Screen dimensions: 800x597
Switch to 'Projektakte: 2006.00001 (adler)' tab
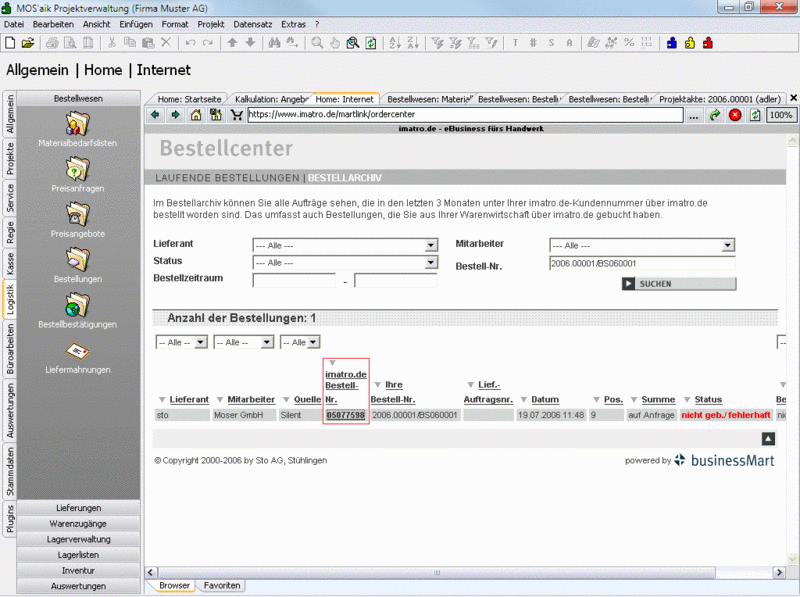click(720, 99)
